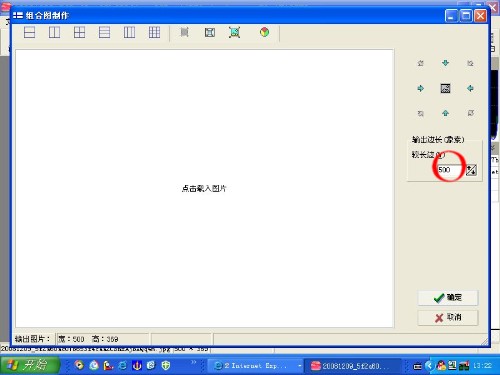Pick the three-column layout icon
Viewport: 500px width, 375px height.
[x=129, y=32]
